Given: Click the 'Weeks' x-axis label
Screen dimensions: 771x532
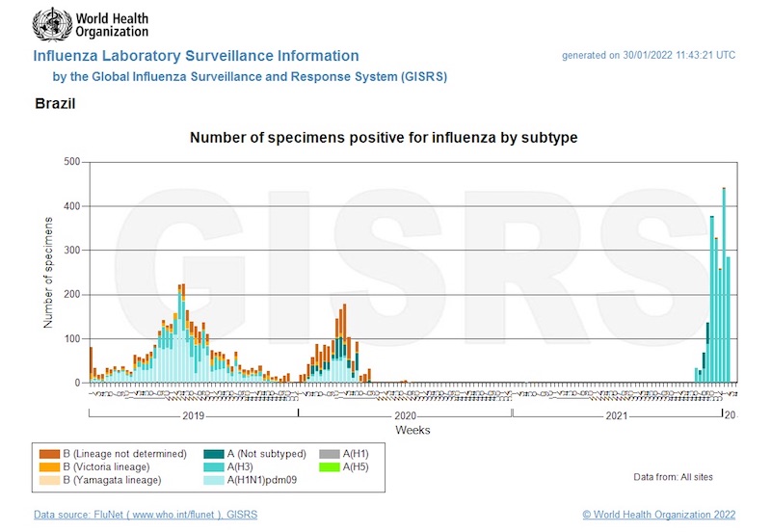Looking at the screenshot, I should coord(412,430).
